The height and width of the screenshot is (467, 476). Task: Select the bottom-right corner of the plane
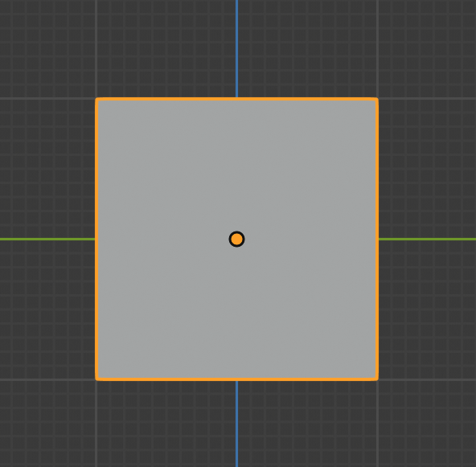tap(377, 379)
